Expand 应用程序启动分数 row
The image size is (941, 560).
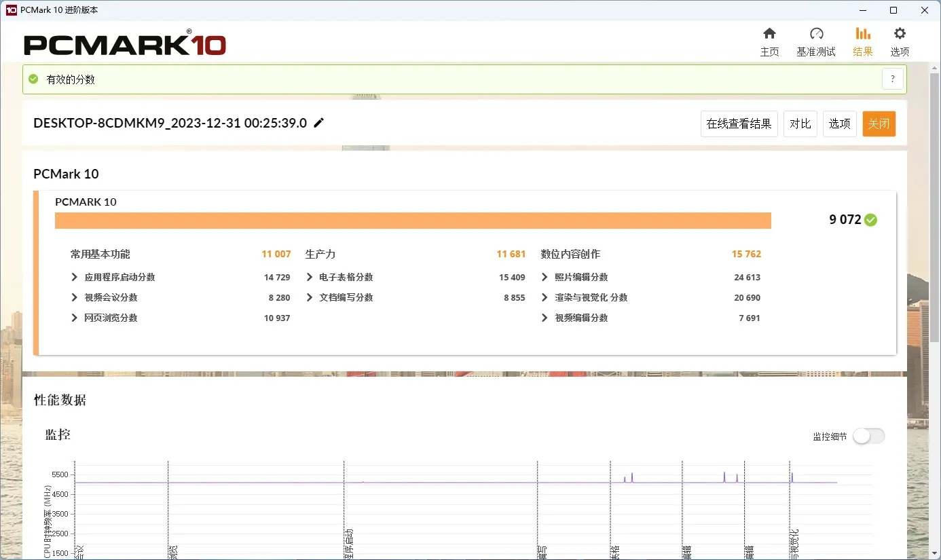pyautogui.click(x=74, y=277)
